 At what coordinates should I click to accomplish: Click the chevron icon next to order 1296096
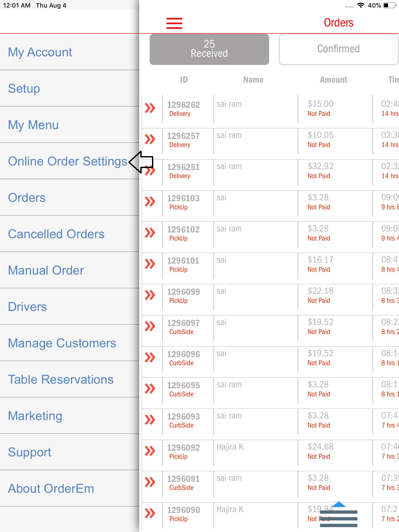(150, 357)
